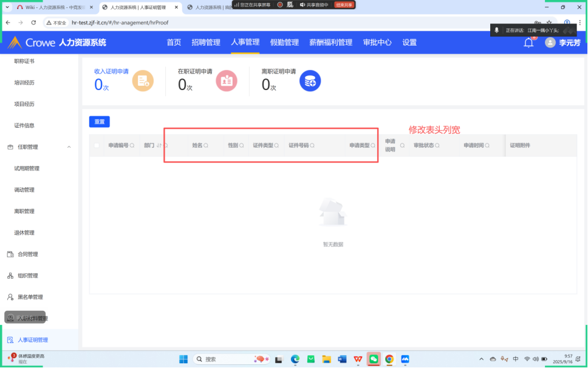
Task: Click search icon beside 性别 column
Action: coord(242,145)
